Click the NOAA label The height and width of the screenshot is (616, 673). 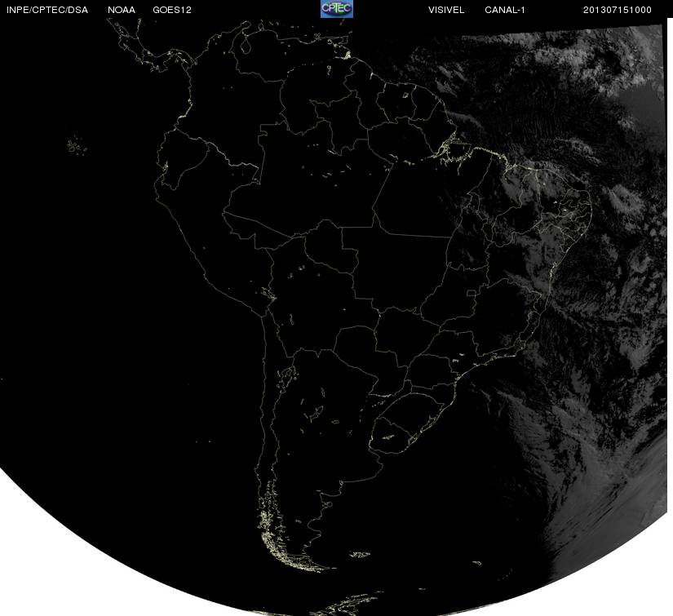point(122,10)
